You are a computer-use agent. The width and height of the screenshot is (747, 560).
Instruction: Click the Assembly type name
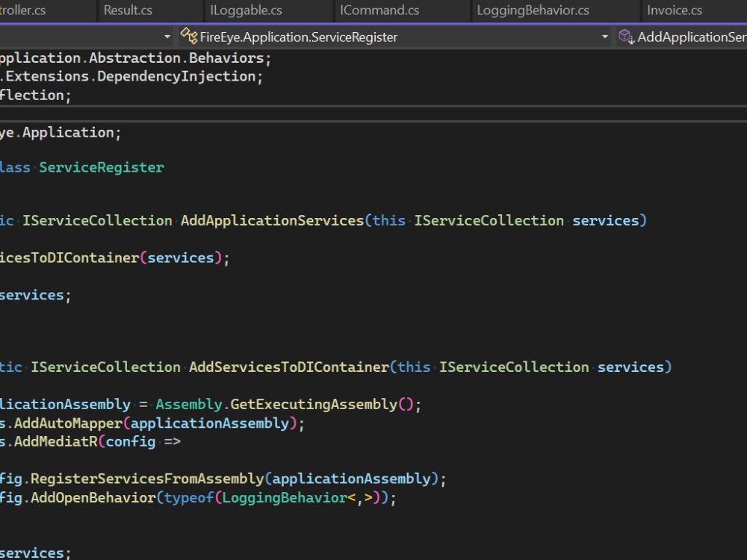pyautogui.click(x=189, y=405)
